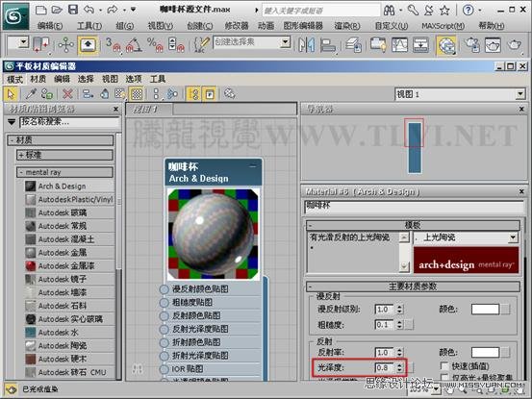Enable the 快速(插值) checkbox
Screen dimensions: 532x399
pos(443,366)
